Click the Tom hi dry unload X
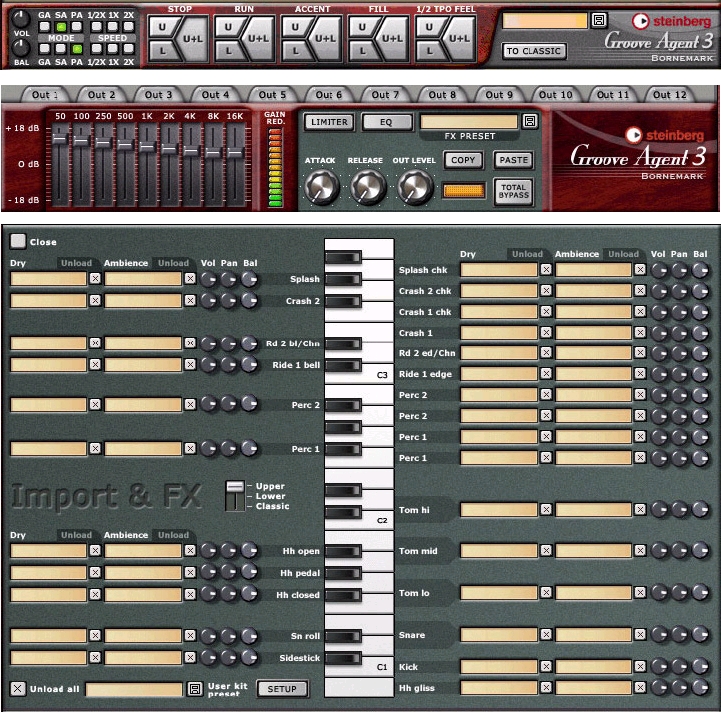The height and width of the screenshot is (713, 721). pyautogui.click(x=546, y=509)
